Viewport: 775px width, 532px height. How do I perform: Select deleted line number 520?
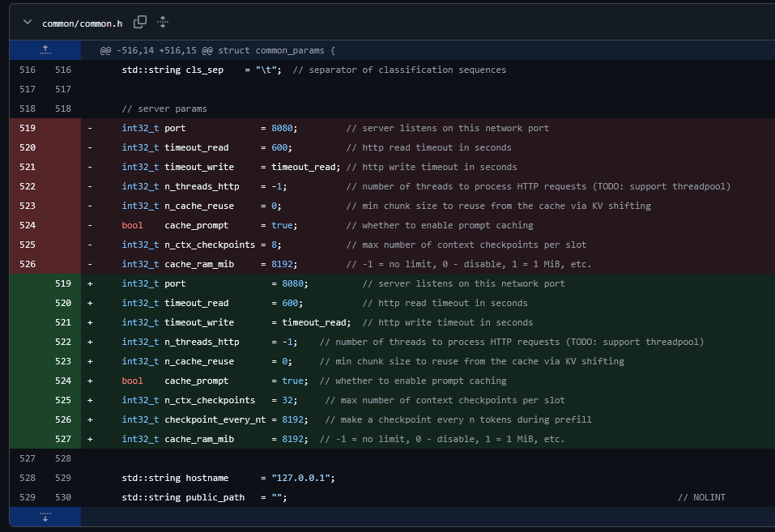tap(28, 147)
